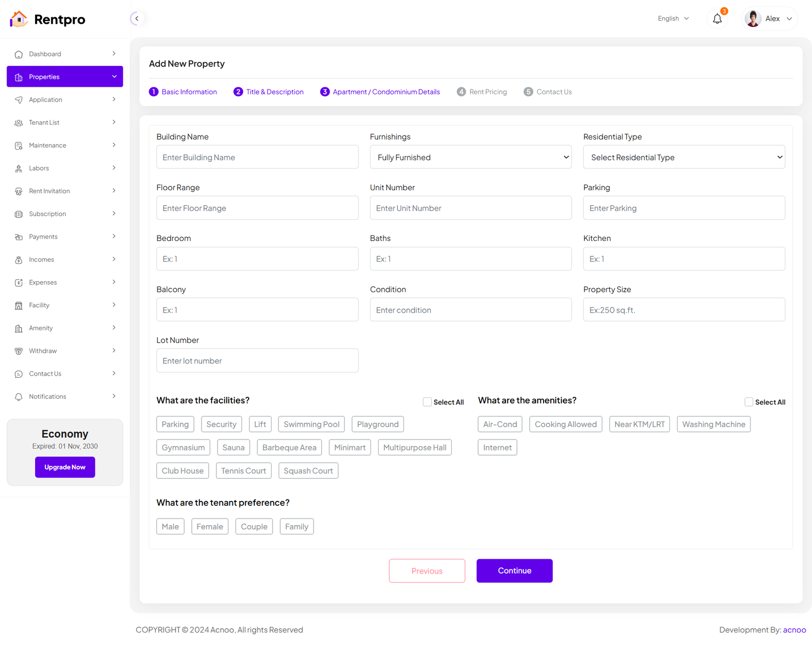The height and width of the screenshot is (646, 812).
Task: Open the English language selector
Action: point(673,19)
